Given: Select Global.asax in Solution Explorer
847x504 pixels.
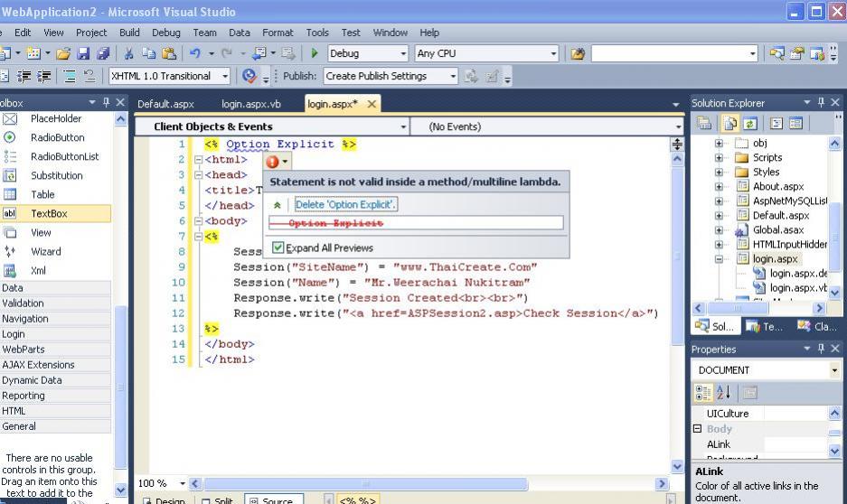Looking at the screenshot, I should click(x=778, y=230).
